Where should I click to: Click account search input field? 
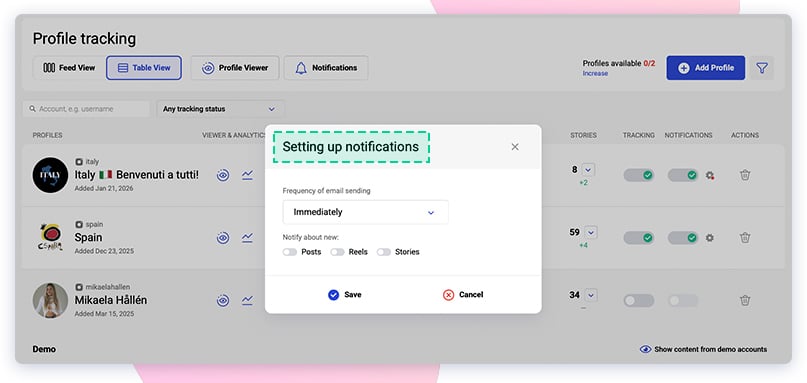point(86,109)
